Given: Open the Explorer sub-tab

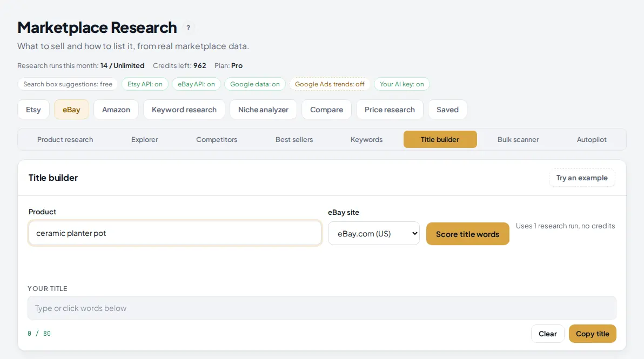Looking at the screenshot, I should pos(145,139).
